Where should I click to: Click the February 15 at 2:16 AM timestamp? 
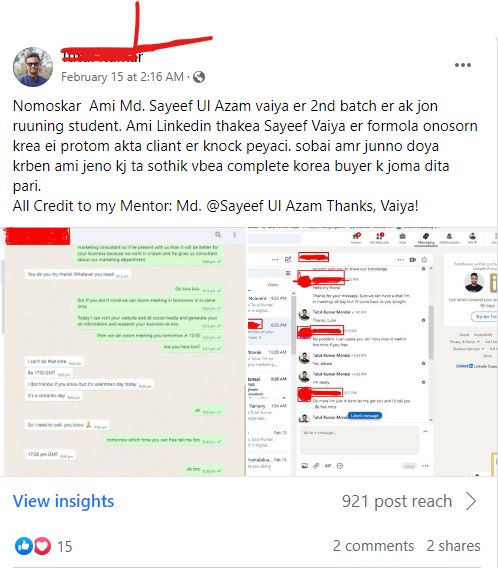(x=122, y=77)
